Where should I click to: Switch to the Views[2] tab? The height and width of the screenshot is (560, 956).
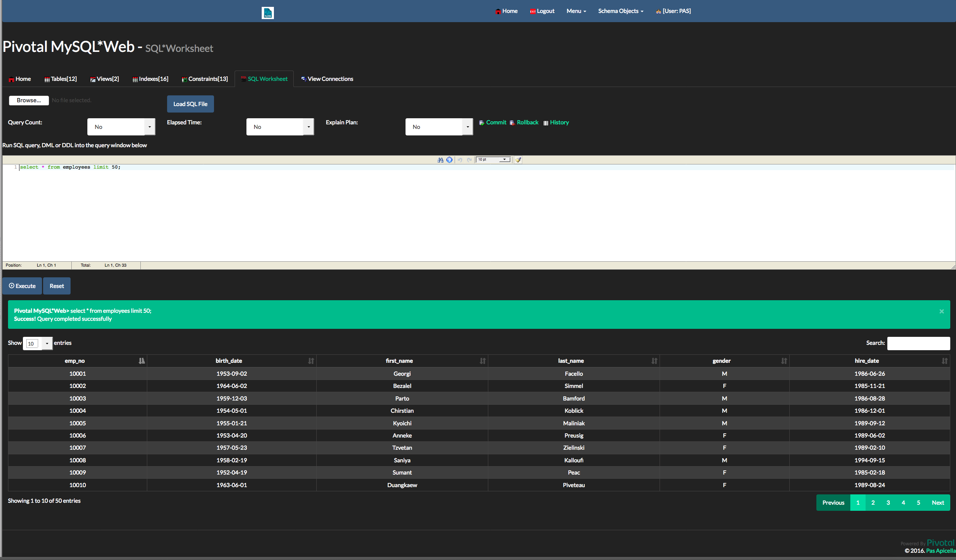(105, 79)
